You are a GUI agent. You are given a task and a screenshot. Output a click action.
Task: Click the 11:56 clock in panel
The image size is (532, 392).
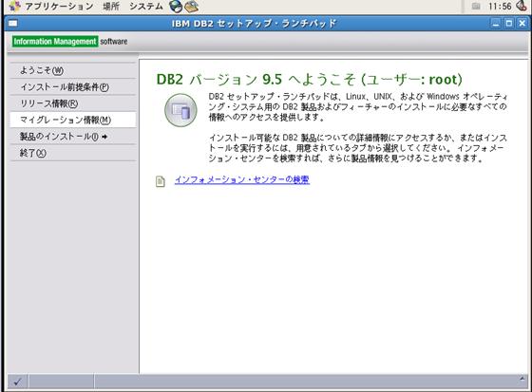click(x=500, y=6)
